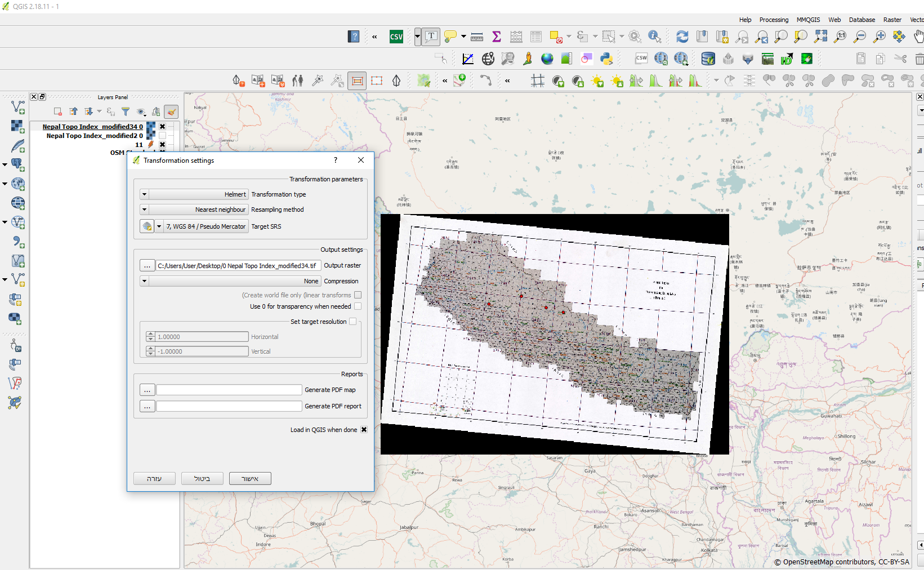This screenshot has height=570, width=924.
Task: Open the Raster menu
Action: 892,20
